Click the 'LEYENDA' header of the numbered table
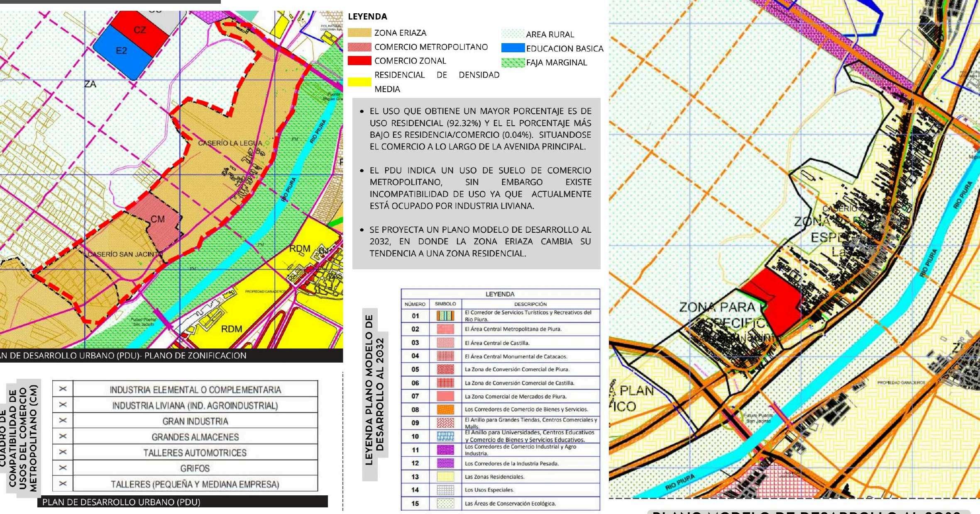 (500, 294)
